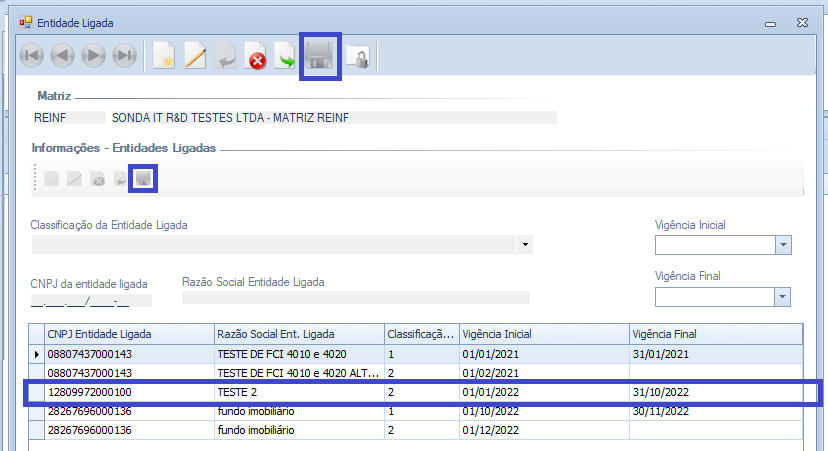Click the edit pencil icon
Viewport: 828px width, 451px height.
(x=195, y=56)
